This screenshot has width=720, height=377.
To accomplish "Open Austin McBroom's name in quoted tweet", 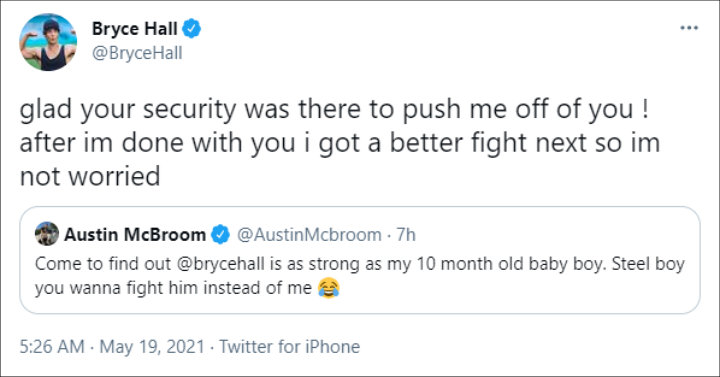I will click(135, 235).
